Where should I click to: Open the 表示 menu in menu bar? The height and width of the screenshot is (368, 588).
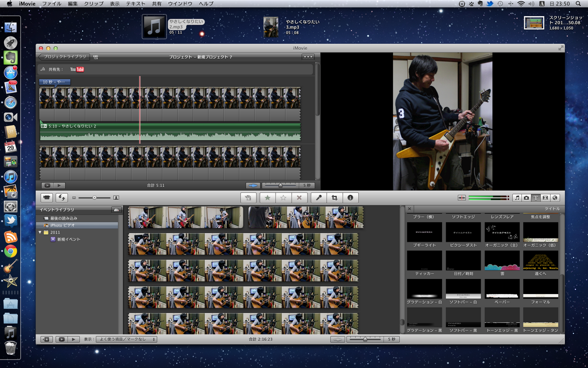[x=115, y=4]
